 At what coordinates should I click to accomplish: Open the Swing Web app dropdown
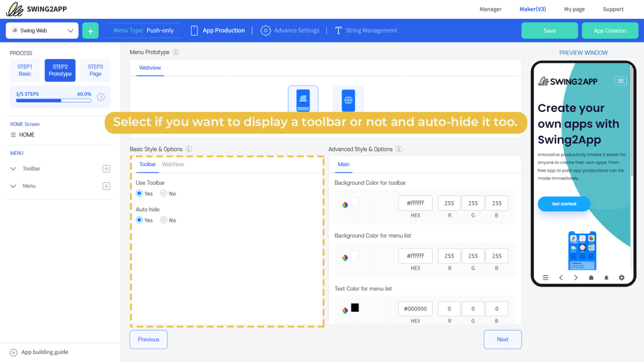point(42,31)
